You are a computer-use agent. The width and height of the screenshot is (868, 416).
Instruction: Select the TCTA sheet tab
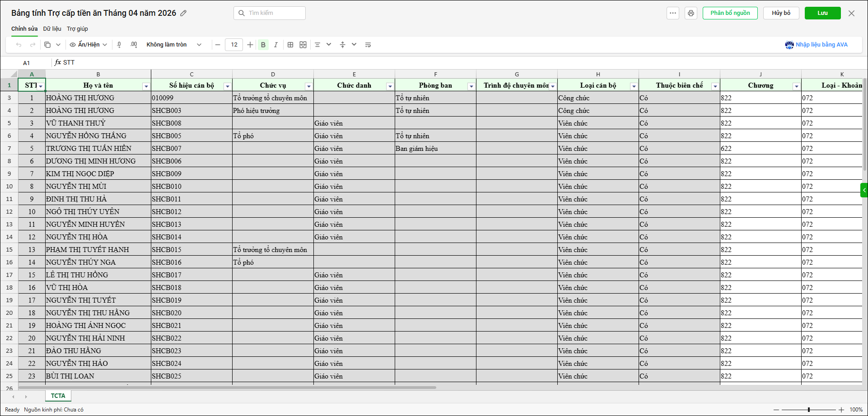[58, 396]
